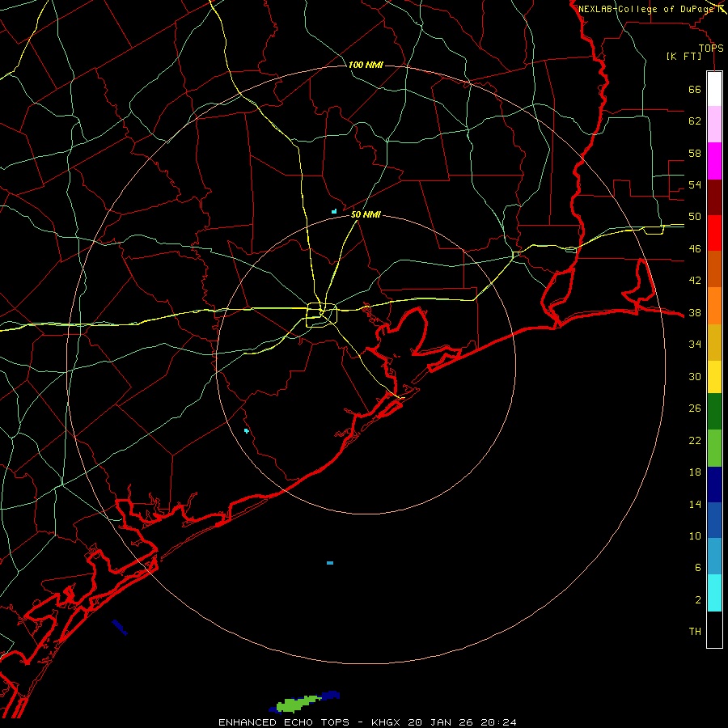The width and height of the screenshot is (728, 728).
Task: Click the light blue 10K ft swatch
Action: (714, 557)
